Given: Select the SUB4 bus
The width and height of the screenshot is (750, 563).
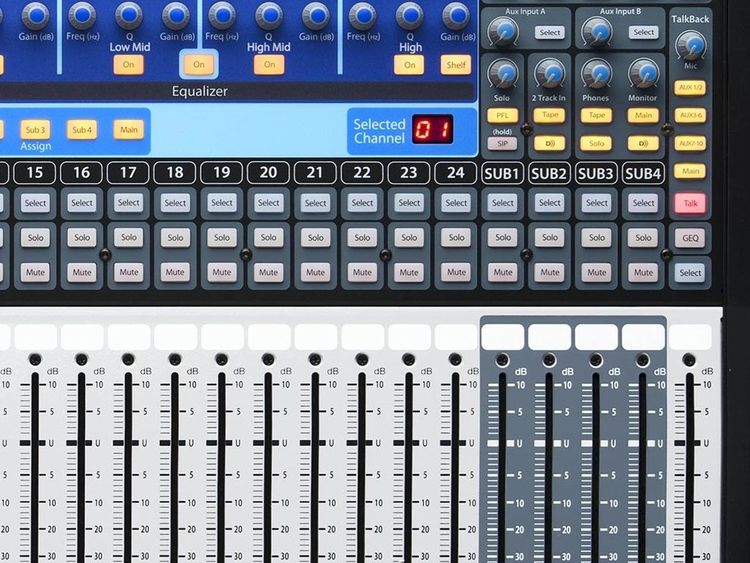Looking at the screenshot, I should click(x=643, y=203).
